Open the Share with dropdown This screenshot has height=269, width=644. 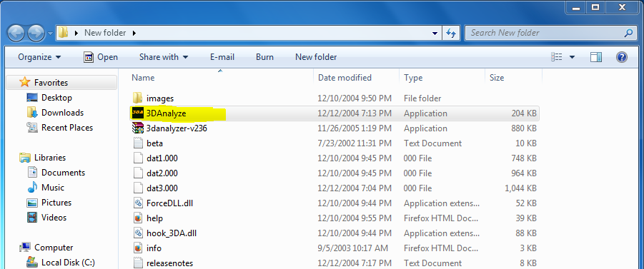click(164, 57)
